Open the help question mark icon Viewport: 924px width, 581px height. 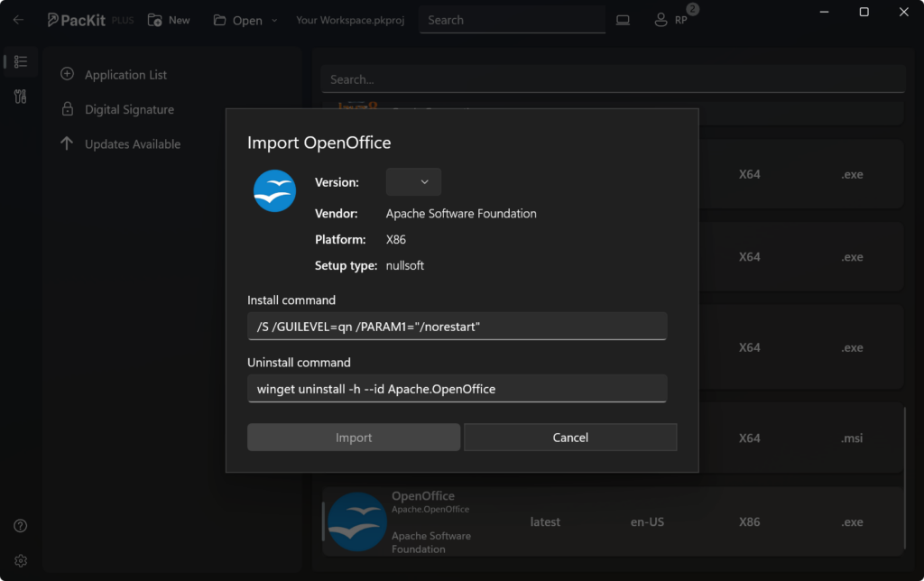[21, 526]
